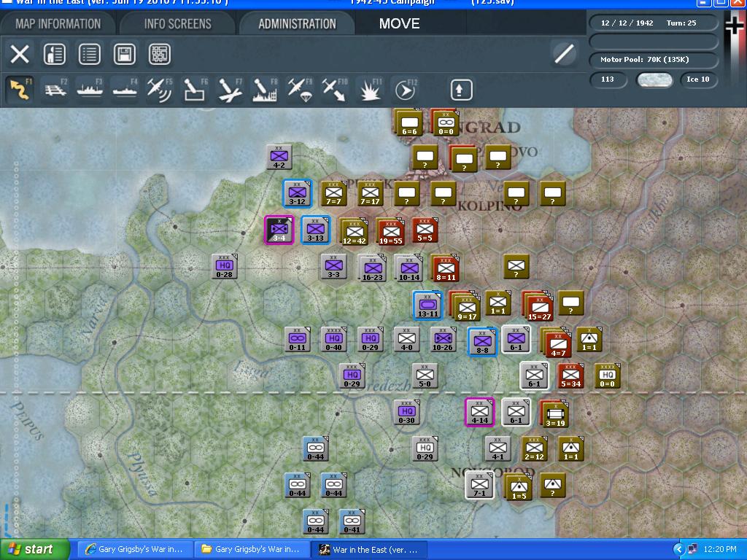Select the motorized unit labeled 0-11

click(298, 340)
